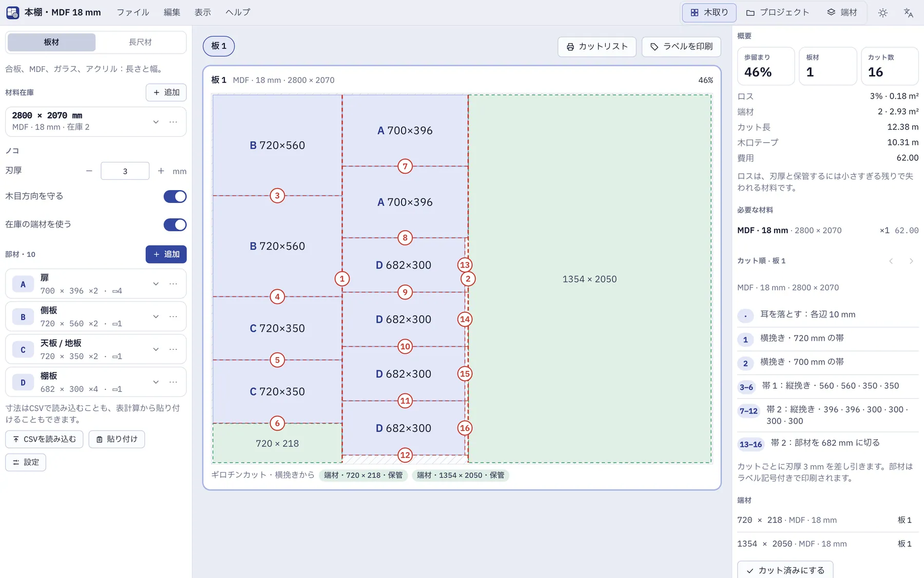924x578 pixels.
Task: Click the blade thickness plus icon
Action: click(161, 171)
